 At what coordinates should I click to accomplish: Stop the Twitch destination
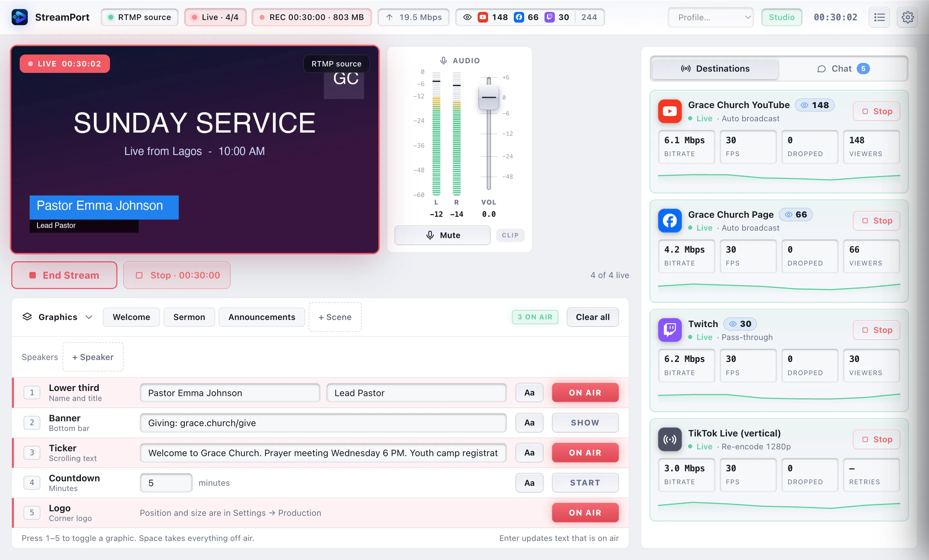coord(876,330)
